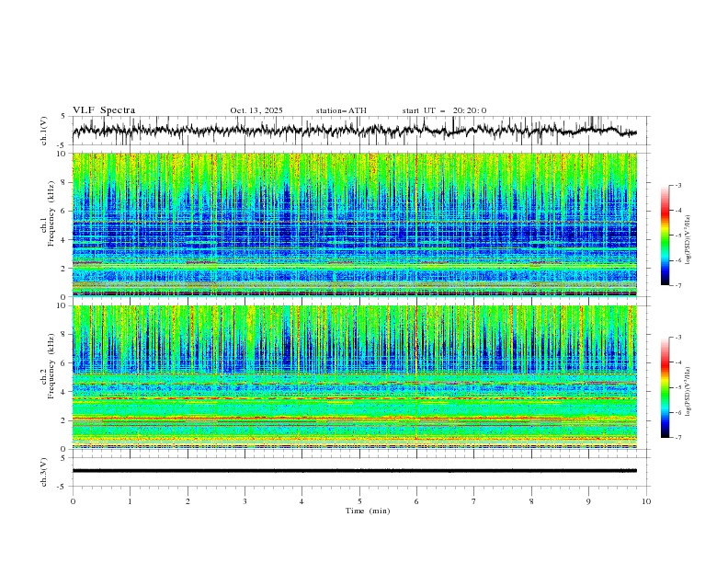
Task: Click the "8" kHz tick on ch.1 axis
Action: click(65, 182)
